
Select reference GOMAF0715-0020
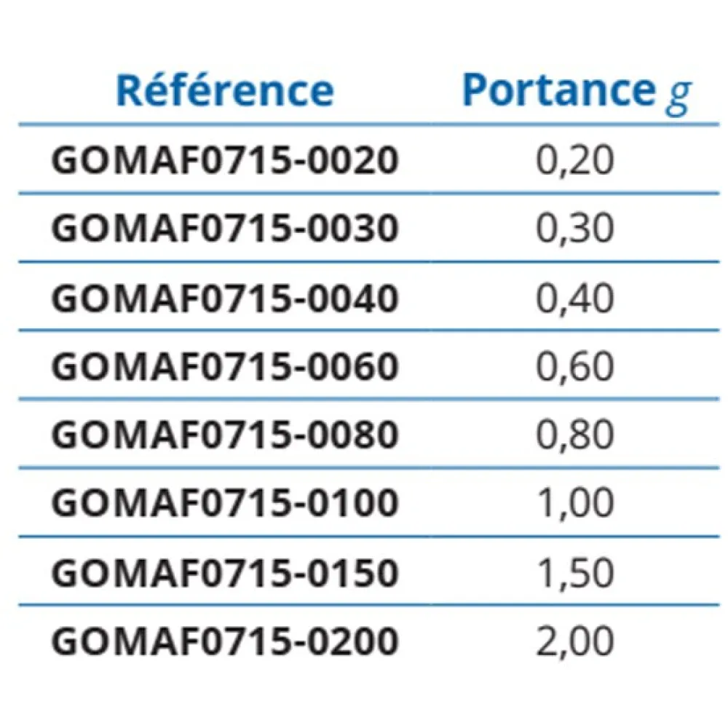point(226,161)
